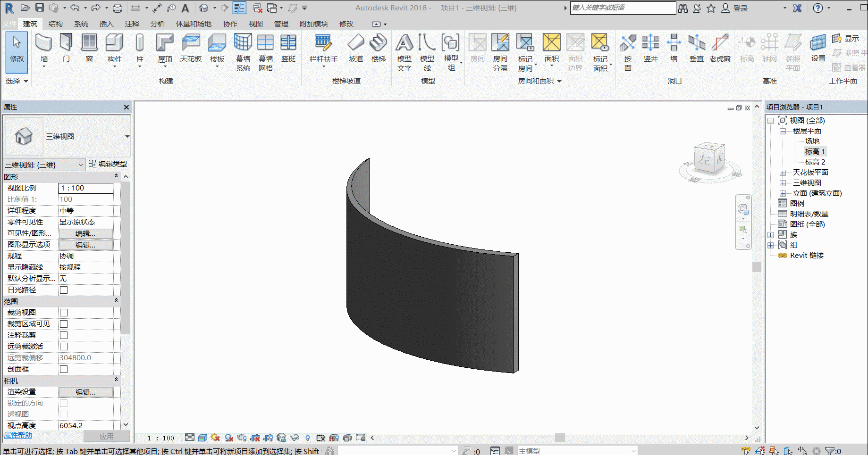This screenshot has height=455, width=868.
Task: Select the Model Text (模型文字) tool
Action: point(405,52)
